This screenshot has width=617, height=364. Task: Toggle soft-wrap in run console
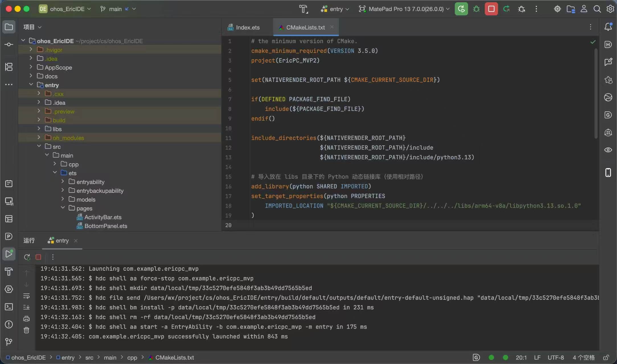point(26,296)
